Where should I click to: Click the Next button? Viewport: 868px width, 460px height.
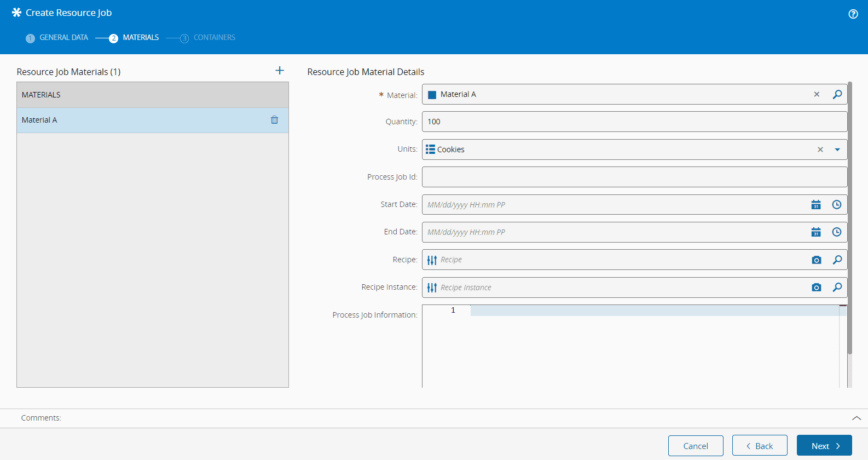pyautogui.click(x=824, y=446)
